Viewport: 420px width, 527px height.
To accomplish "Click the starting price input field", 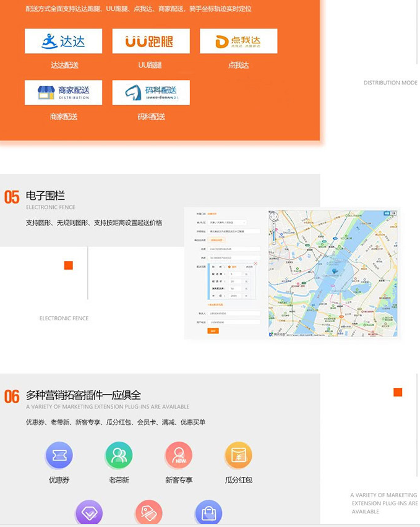I will [x=235, y=281].
